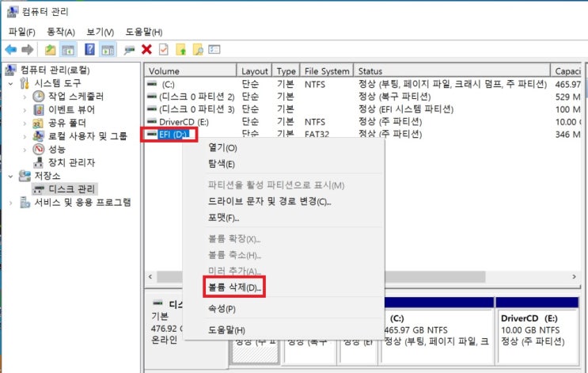Sort by the Status column header
588x373 pixels.
pos(452,71)
